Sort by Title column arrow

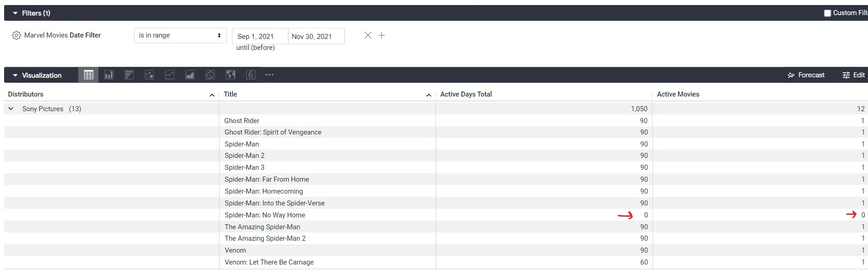429,95
